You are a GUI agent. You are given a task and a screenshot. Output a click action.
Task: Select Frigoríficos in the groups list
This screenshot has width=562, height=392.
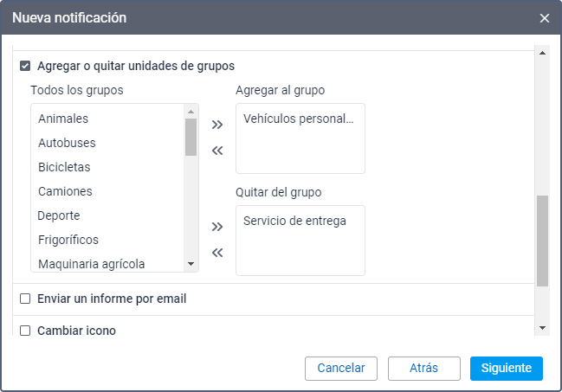coord(68,240)
